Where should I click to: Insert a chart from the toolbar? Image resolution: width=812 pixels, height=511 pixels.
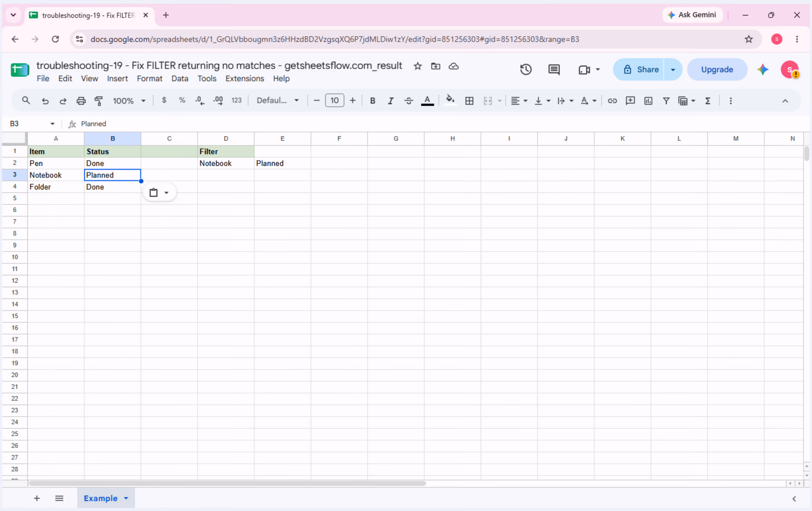click(648, 101)
